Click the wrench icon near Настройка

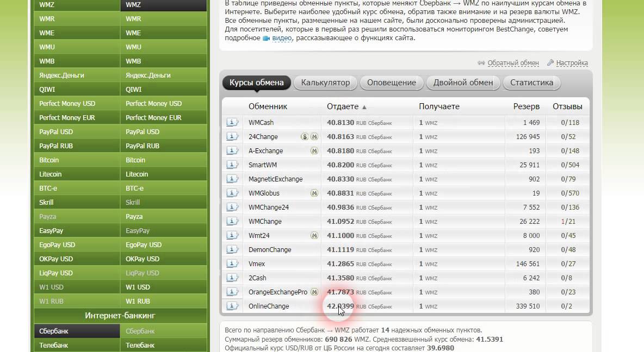click(x=550, y=63)
